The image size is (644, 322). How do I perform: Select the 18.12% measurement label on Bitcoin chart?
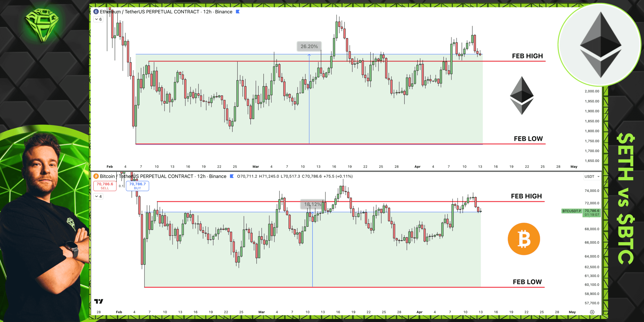(x=313, y=204)
